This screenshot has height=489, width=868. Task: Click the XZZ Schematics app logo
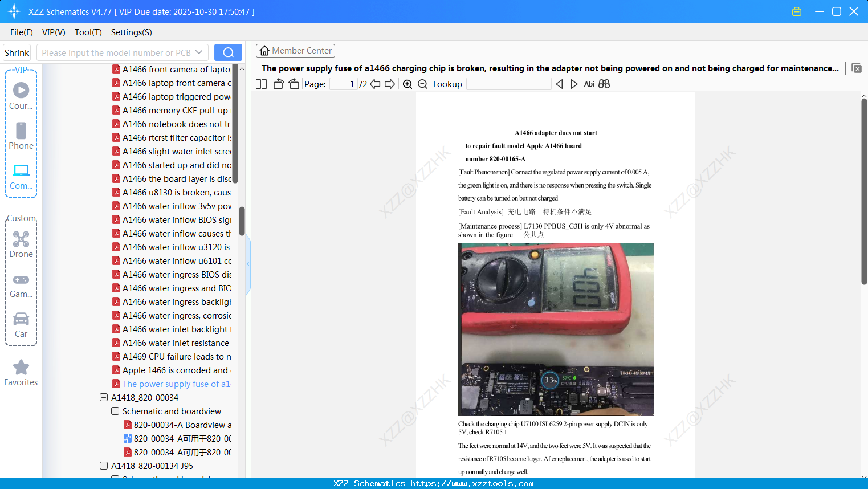pos(14,11)
